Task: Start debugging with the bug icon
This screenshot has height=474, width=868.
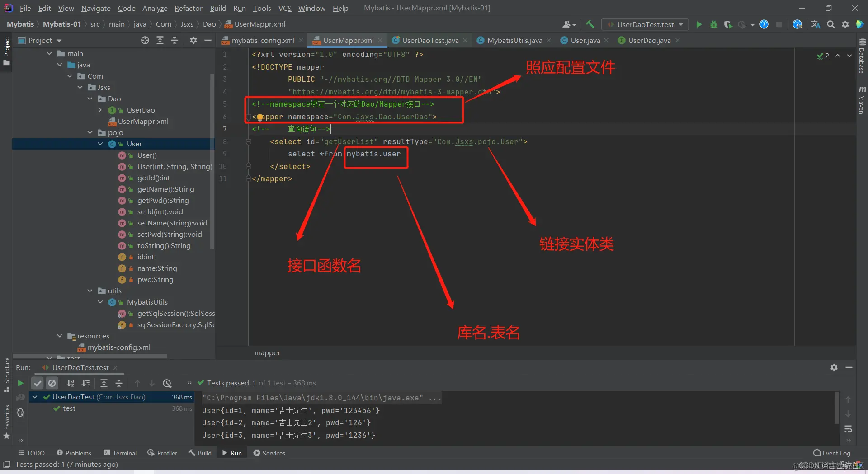Action: (x=714, y=24)
